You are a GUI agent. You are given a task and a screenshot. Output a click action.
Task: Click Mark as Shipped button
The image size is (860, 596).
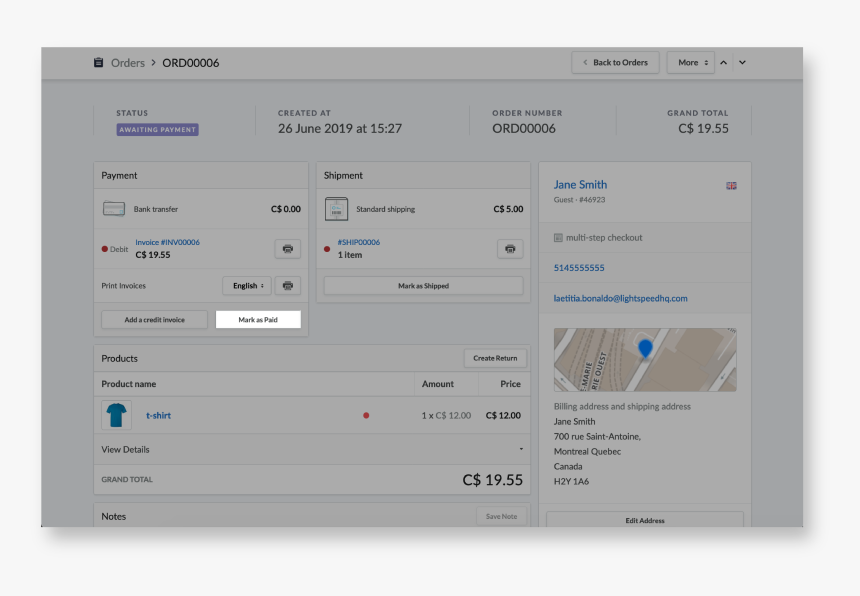coord(423,286)
